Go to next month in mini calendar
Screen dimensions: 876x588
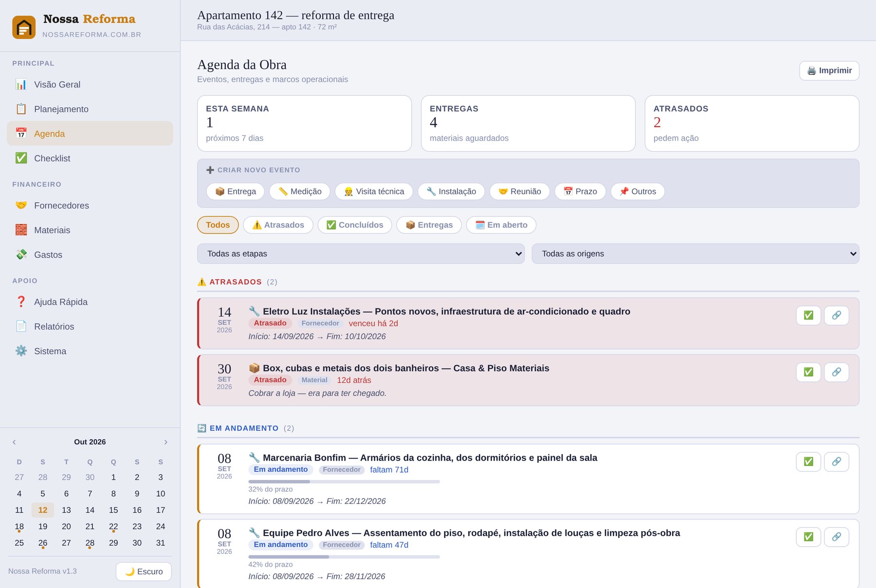click(x=165, y=442)
